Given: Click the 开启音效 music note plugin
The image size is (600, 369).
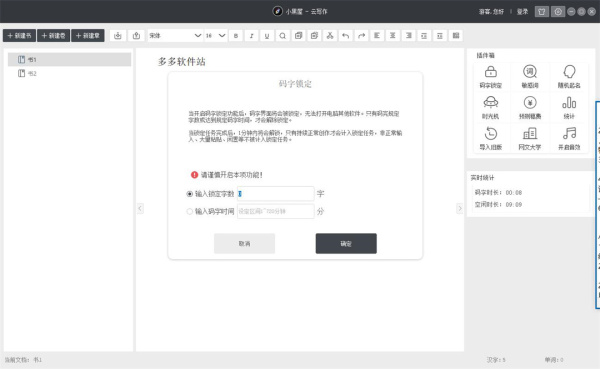Looking at the screenshot, I should (x=569, y=139).
